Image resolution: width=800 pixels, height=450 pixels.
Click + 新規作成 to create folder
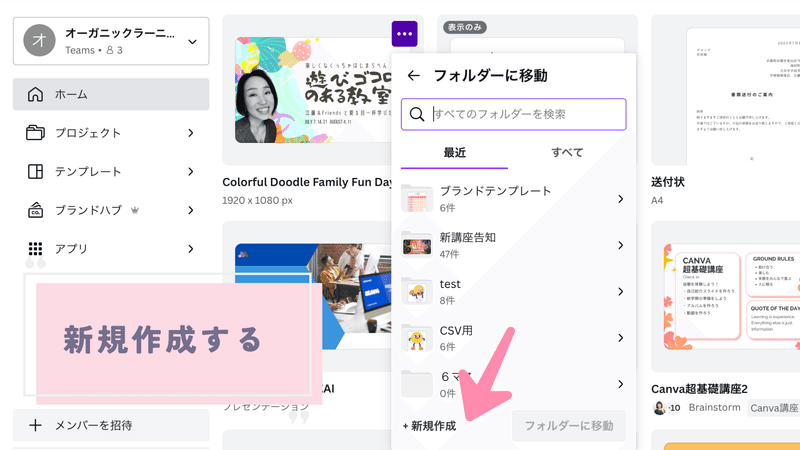(430, 426)
